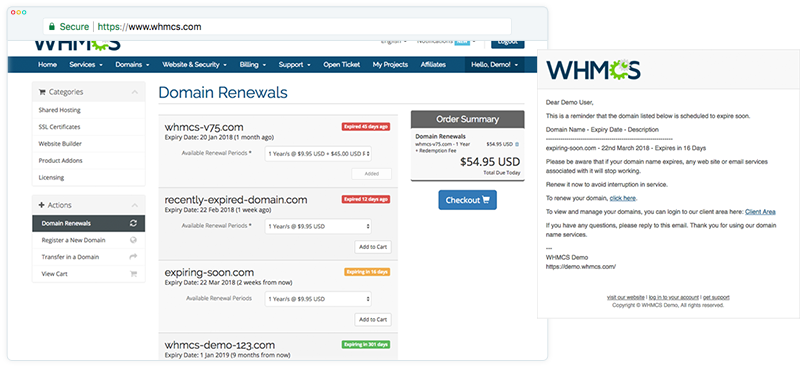The image size is (800, 368).
Task: Click the trash icon in Order Summary
Action: point(517,144)
